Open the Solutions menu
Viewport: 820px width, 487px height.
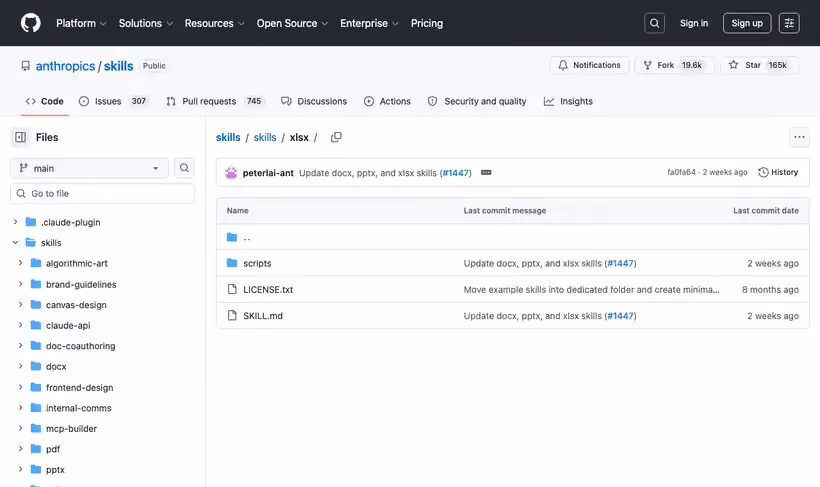click(145, 23)
